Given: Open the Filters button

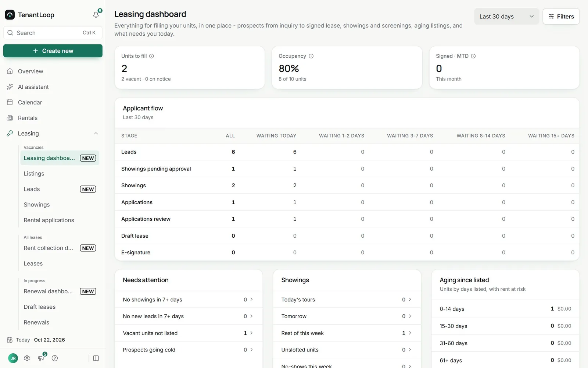Looking at the screenshot, I should 561,17.
